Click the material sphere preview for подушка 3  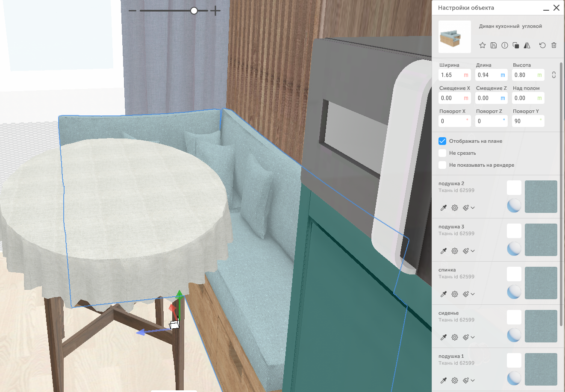coord(514,249)
